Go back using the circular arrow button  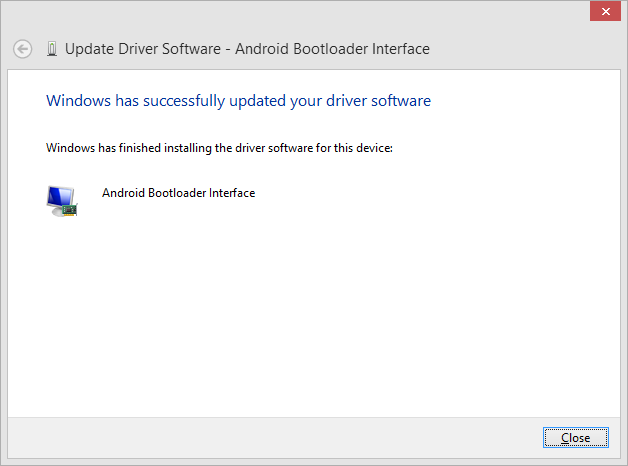[23, 49]
